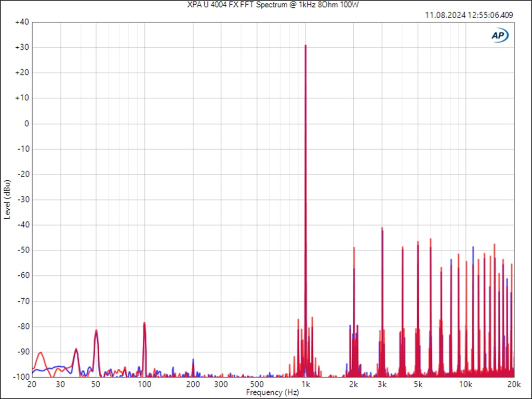Choose the '-80' level axis label

[x=23, y=327]
